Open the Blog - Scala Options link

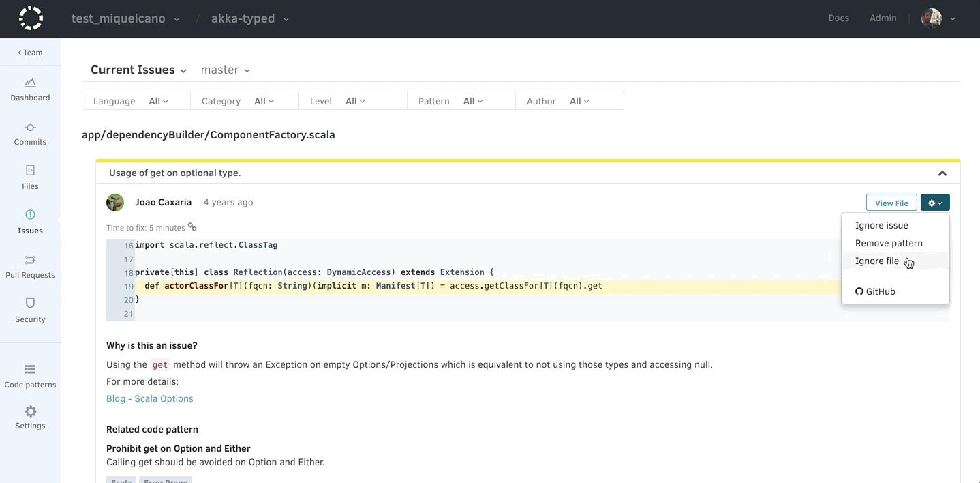pyautogui.click(x=150, y=398)
